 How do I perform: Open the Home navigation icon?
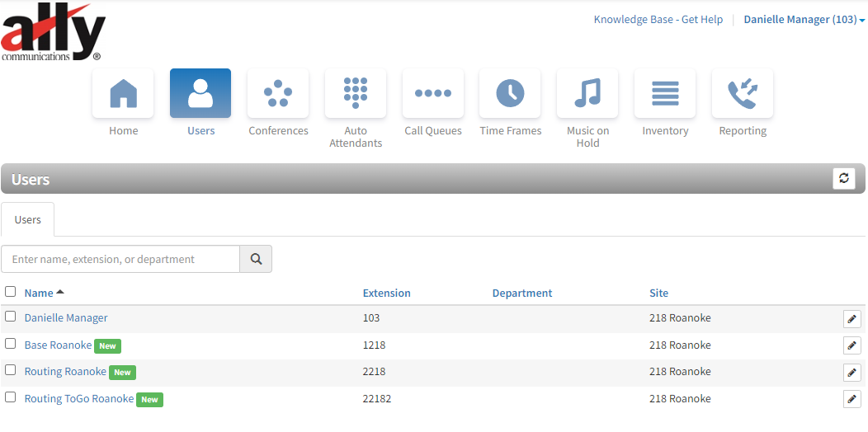pyautogui.click(x=123, y=93)
